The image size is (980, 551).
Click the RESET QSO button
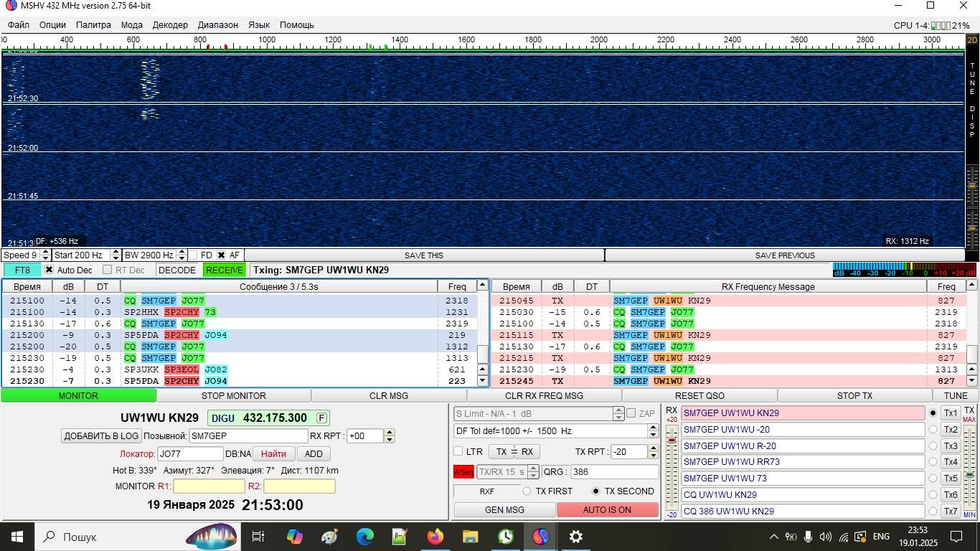[x=699, y=395]
